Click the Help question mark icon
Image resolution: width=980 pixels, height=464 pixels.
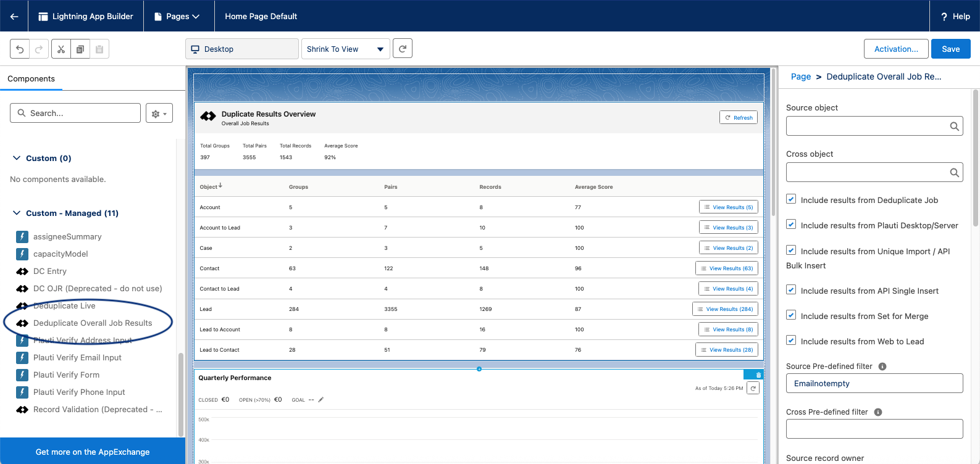[x=944, y=17]
